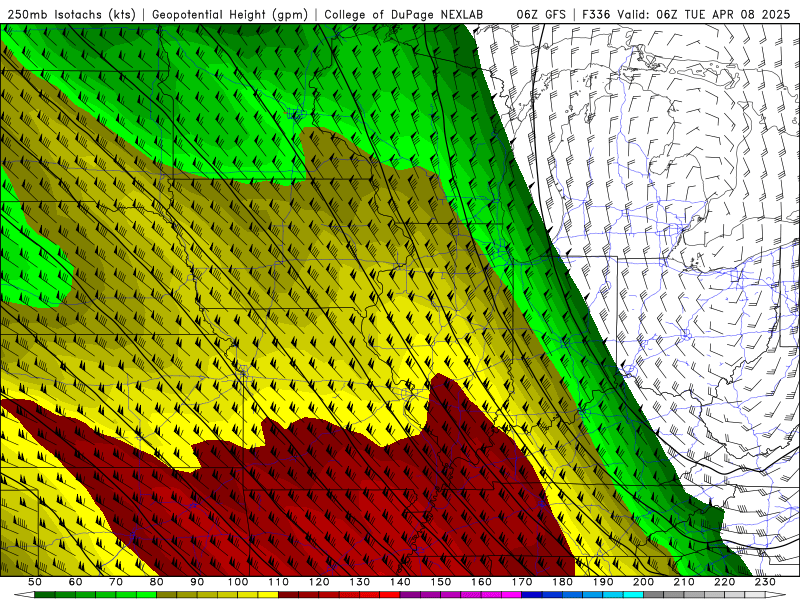The width and height of the screenshot is (800, 600).
Task: Click the 'Valid: 06Z TUE APR 08 2025' text
Action: point(704,15)
